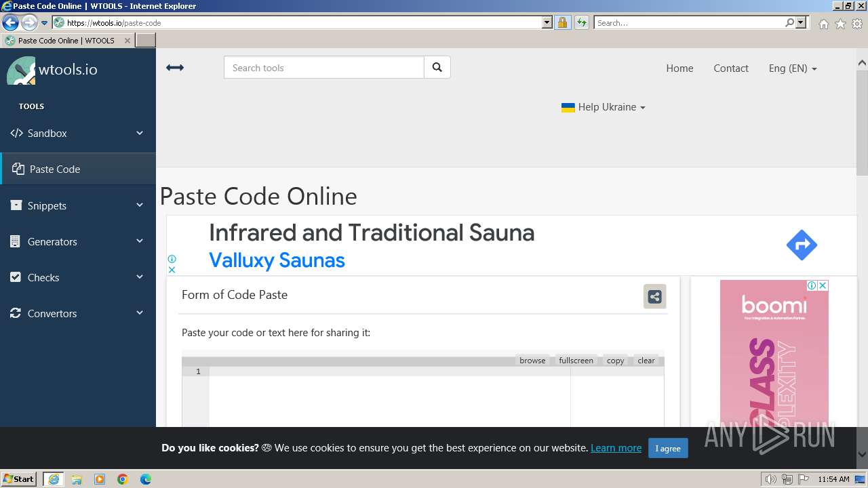Click the IE search box field
The image size is (868, 488).
(690, 22)
